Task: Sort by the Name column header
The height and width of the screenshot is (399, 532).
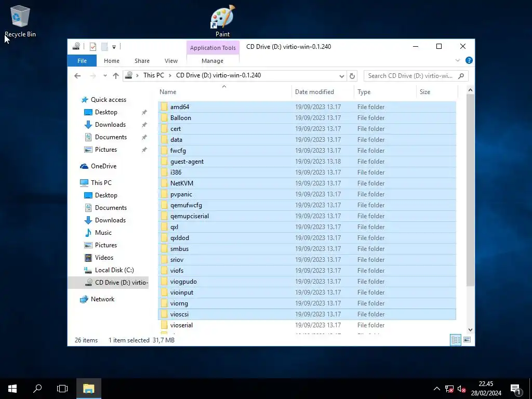Action: point(224,92)
